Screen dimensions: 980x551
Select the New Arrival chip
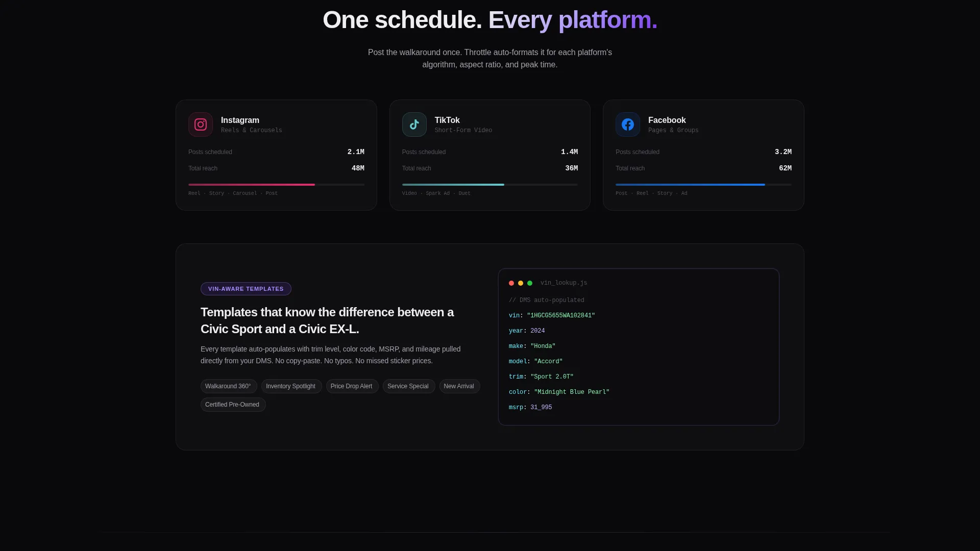click(459, 386)
